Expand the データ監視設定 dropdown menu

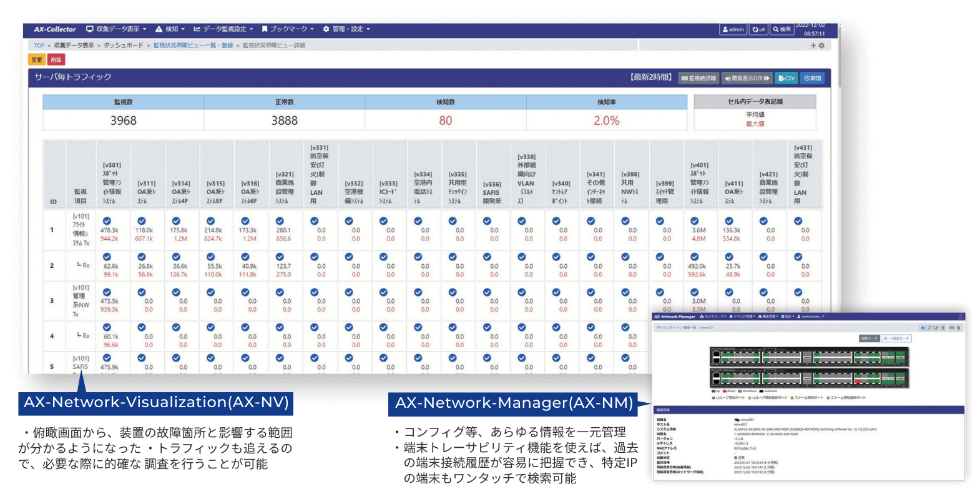click(x=223, y=29)
